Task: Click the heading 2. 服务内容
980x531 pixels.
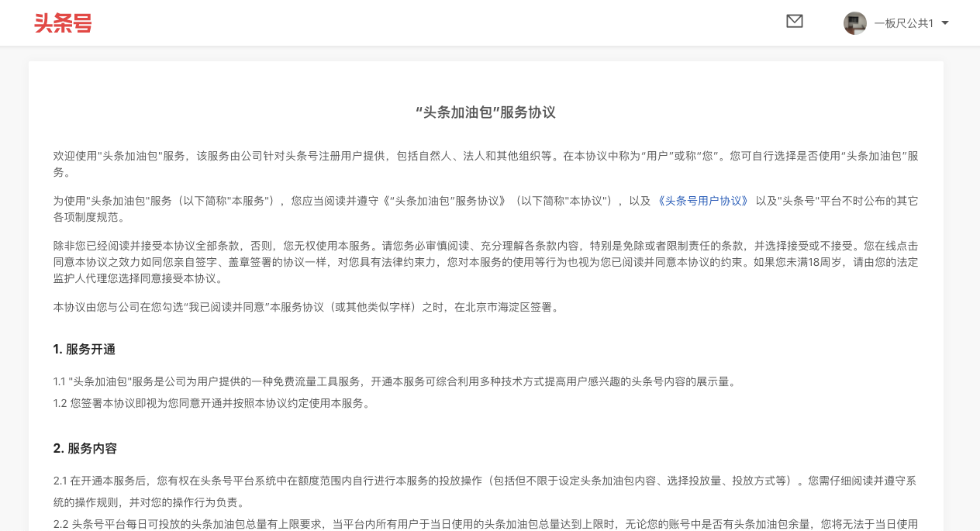Action: tap(85, 448)
